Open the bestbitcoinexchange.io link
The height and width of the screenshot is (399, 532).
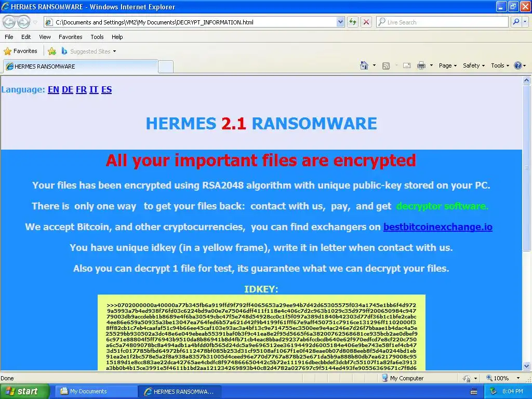[x=437, y=227]
